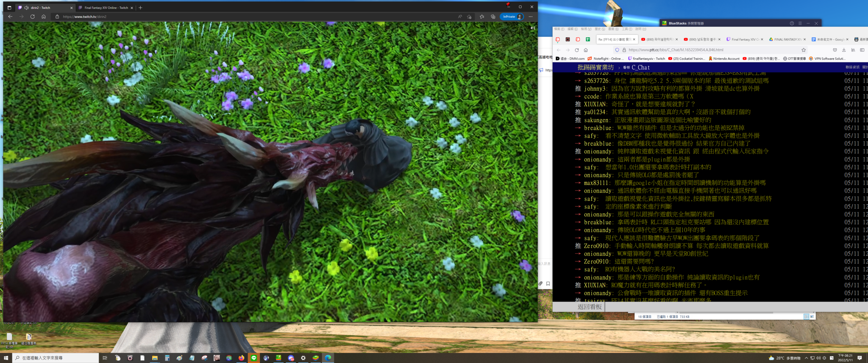Open Noteflight - Online bookmark
The image size is (868, 363).
(x=606, y=58)
